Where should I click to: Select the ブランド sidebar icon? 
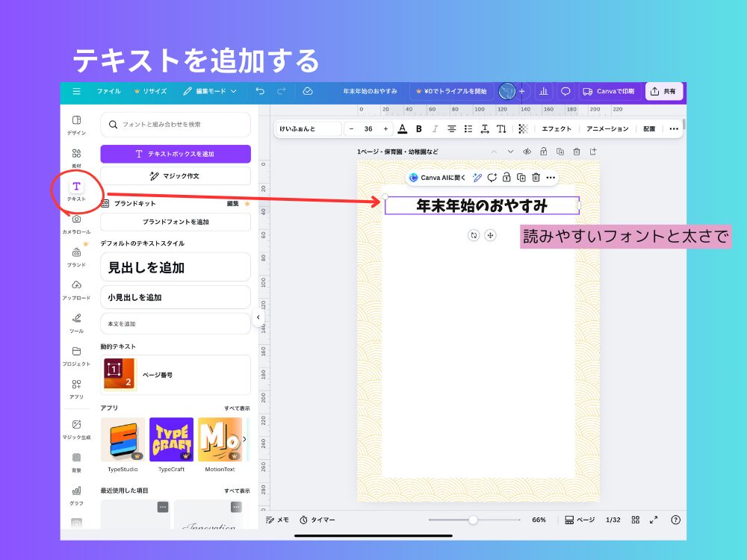pos(76,254)
